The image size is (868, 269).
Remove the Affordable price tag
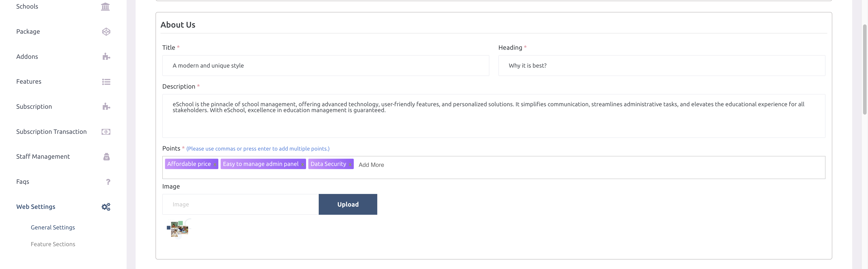tap(215, 165)
